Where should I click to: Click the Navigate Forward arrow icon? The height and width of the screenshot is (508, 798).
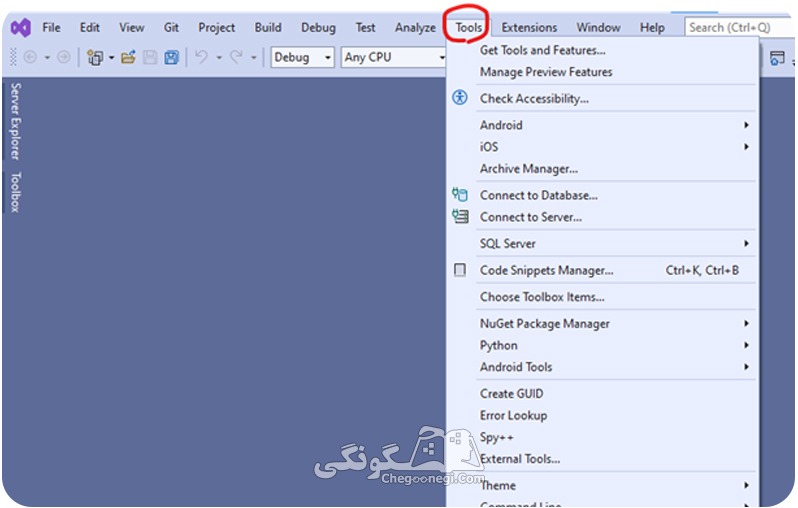(x=64, y=57)
